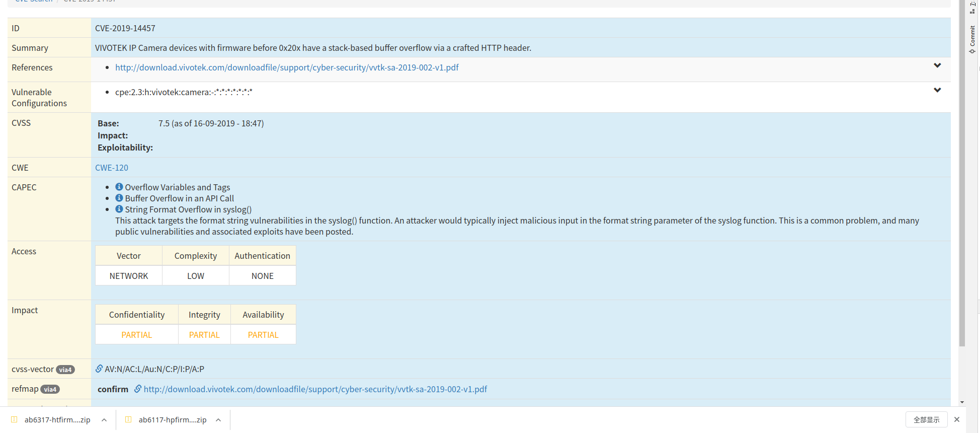980x433 pixels.
Task: Click PARTIAL value under Confidentiality
Action: [137, 335]
